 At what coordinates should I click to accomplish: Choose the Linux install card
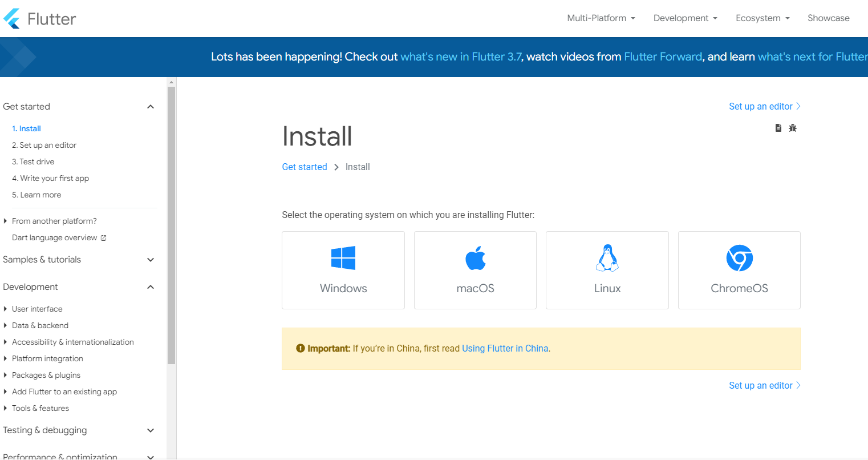click(607, 270)
